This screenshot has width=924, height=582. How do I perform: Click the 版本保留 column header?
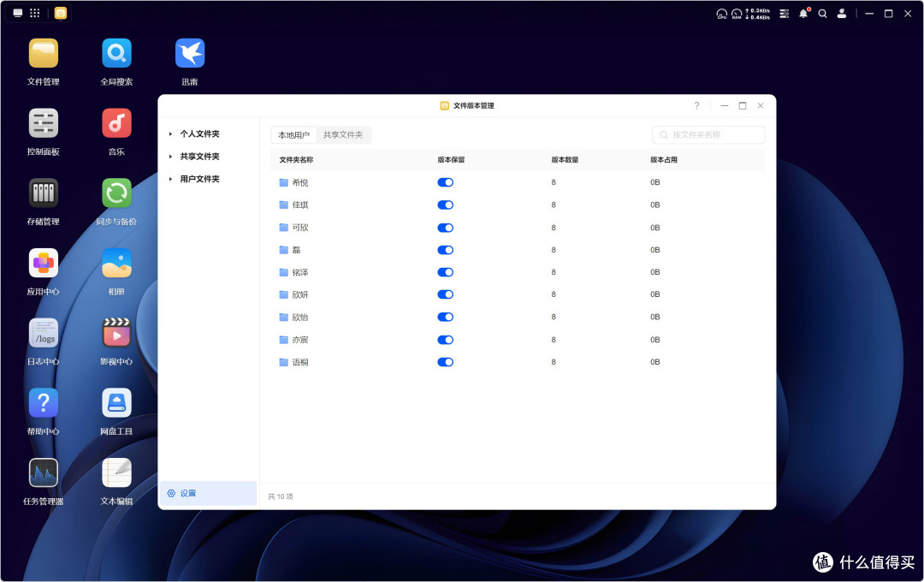(x=451, y=160)
